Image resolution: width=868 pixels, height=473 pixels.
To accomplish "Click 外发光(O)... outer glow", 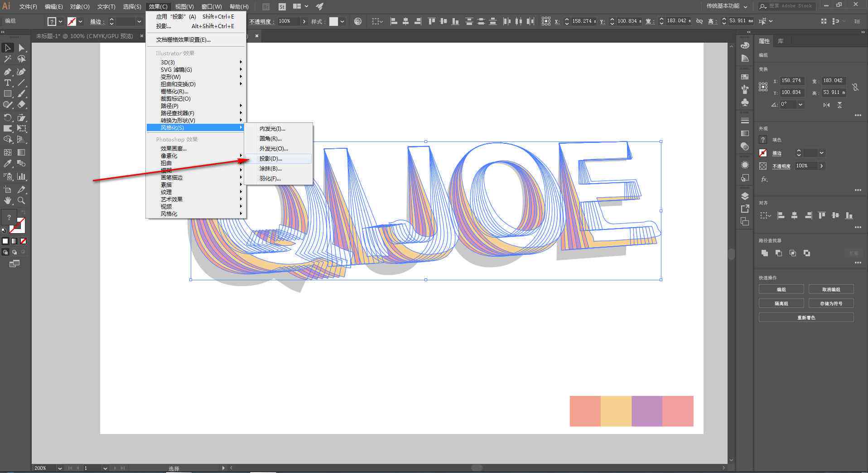I will [x=278, y=149].
